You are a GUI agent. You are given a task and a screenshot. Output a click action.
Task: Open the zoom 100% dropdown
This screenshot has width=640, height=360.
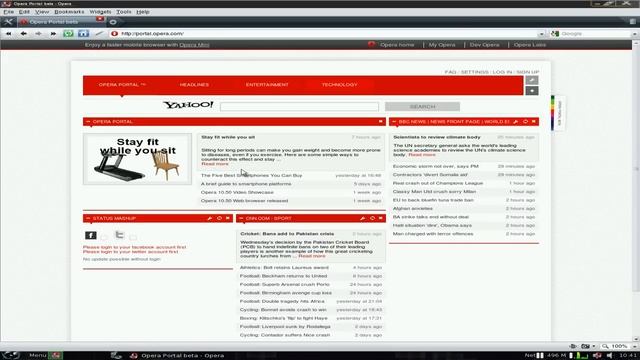634,346
